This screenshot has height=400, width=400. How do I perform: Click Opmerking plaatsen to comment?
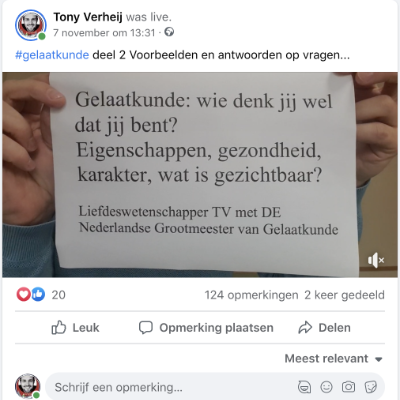click(206, 328)
